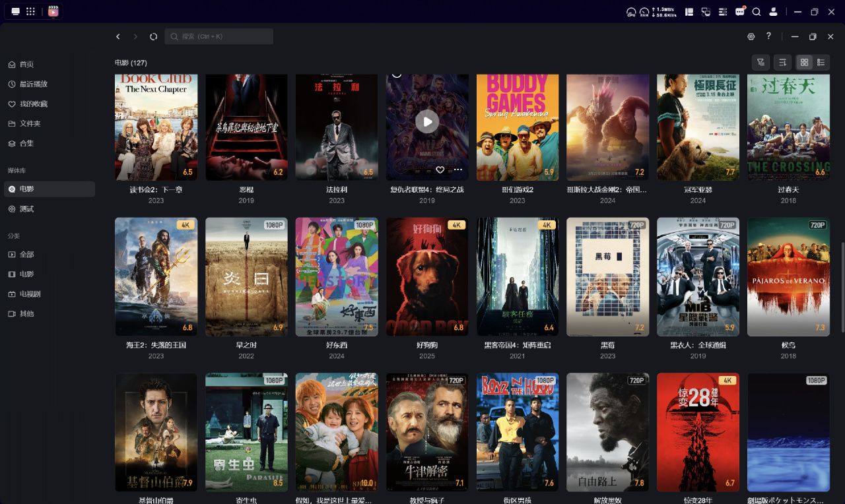This screenshot has height=504, width=845.
Task: Tick the selection circle on 复仇者联盟4 poster
Action: [397, 75]
